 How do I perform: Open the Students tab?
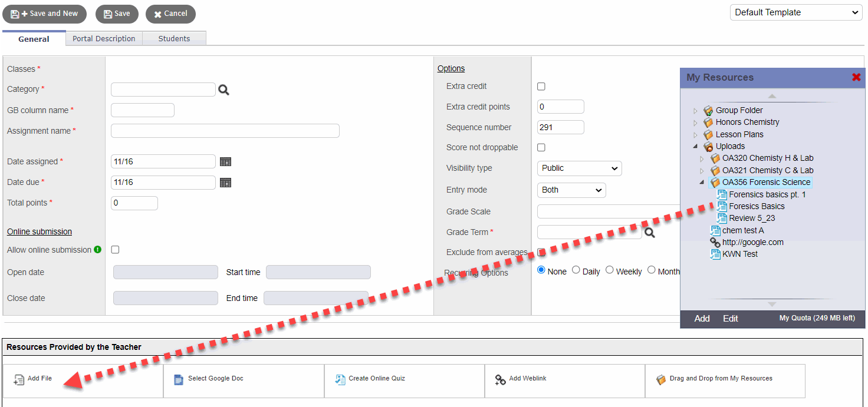coord(174,38)
